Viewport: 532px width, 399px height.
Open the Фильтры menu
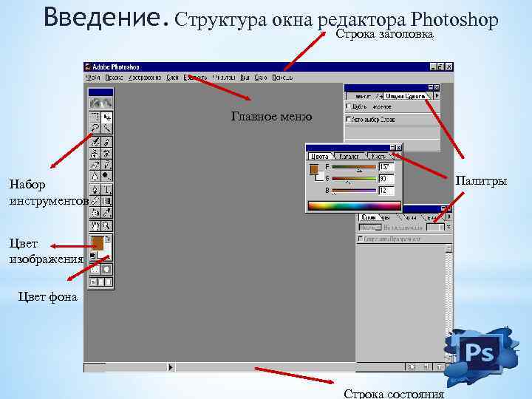(x=224, y=78)
